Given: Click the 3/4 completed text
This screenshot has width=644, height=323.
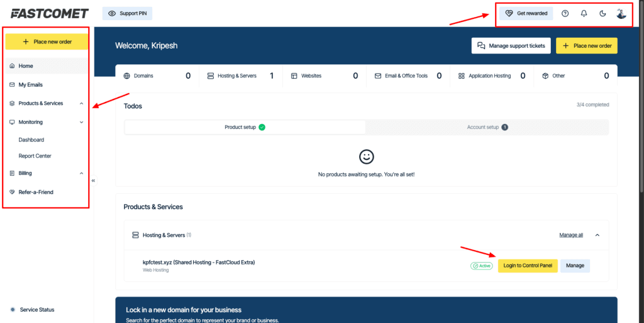Looking at the screenshot, I should [592, 105].
